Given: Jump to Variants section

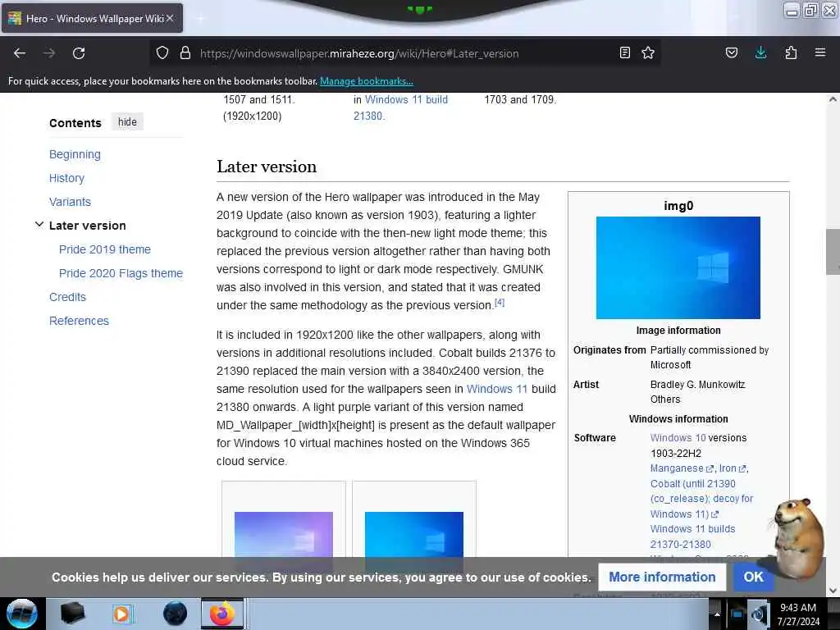Looking at the screenshot, I should click(71, 202).
